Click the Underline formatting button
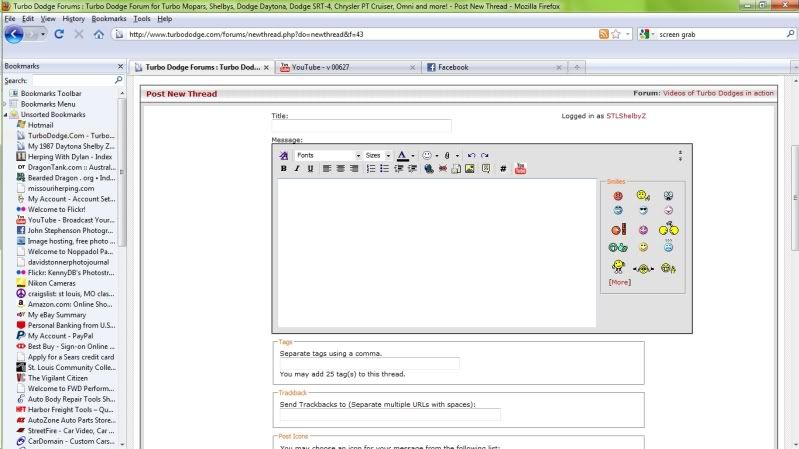The width and height of the screenshot is (799, 449). click(x=310, y=169)
